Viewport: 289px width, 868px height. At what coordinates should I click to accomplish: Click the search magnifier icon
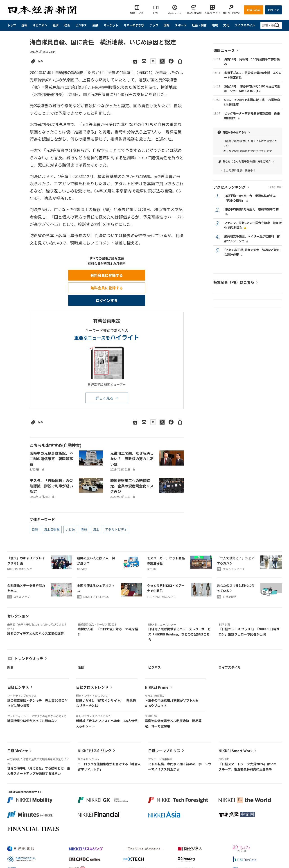coord(277,25)
